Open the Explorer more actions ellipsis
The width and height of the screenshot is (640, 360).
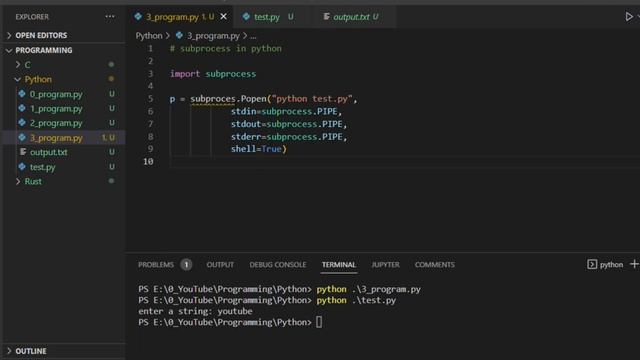[110, 17]
